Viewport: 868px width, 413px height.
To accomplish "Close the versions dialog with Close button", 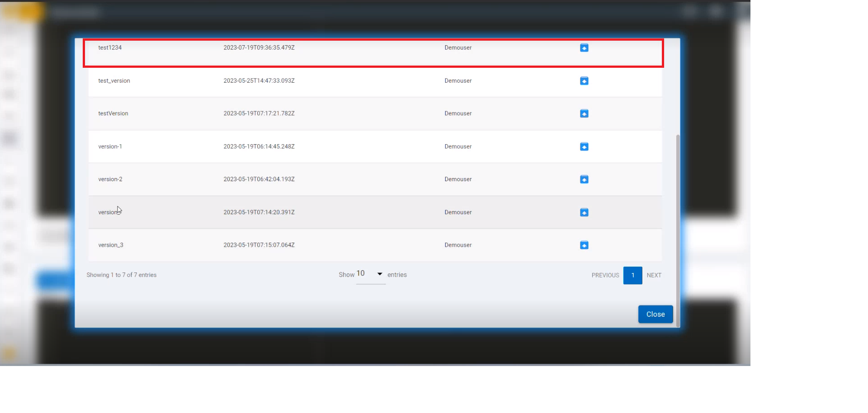I will point(656,314).
